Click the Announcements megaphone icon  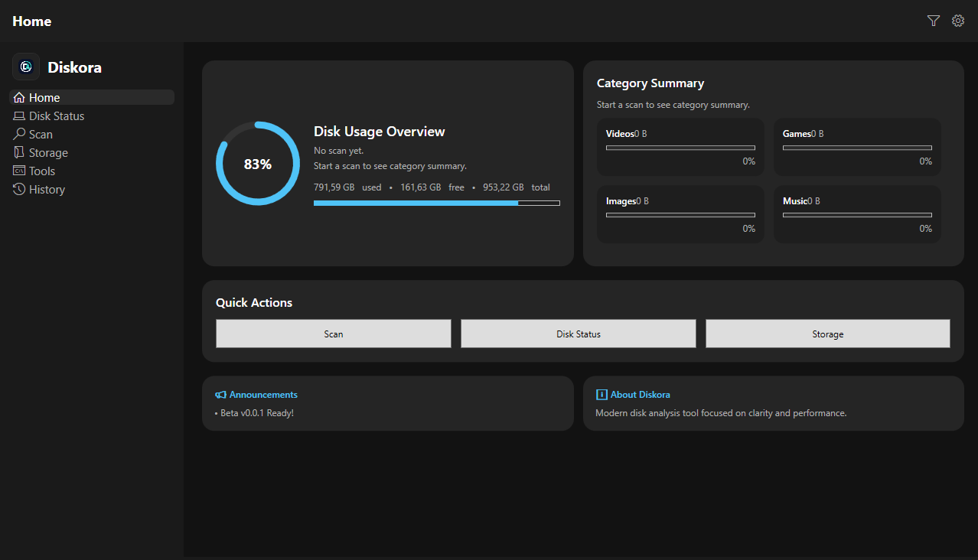[220, 395]
